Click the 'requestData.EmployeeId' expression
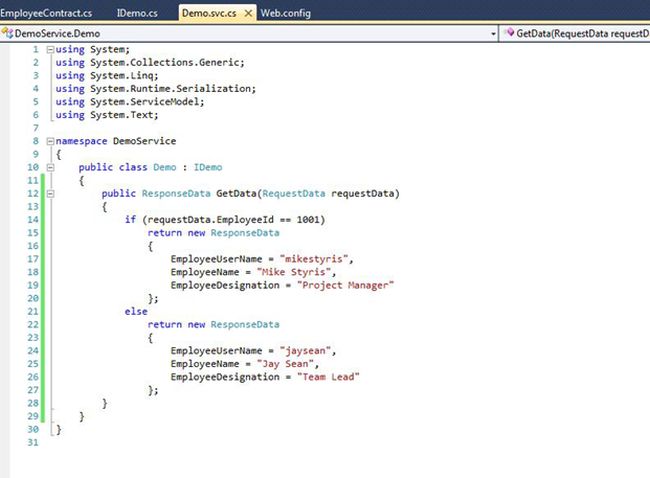The image size is (650, 478). (211, 220)
